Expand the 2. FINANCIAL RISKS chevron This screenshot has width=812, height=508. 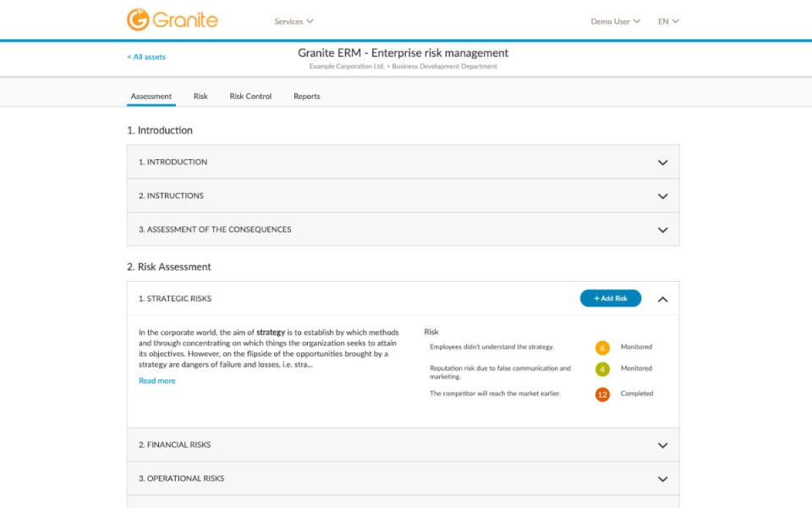(662, 445)
